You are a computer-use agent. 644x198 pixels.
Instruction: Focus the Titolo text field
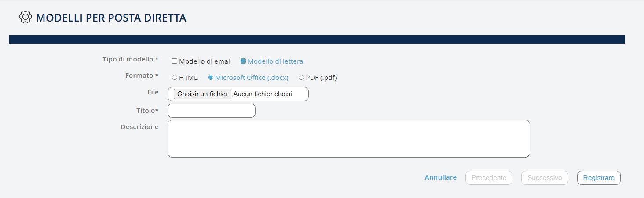pyautogui.click(x=212, y=111)
